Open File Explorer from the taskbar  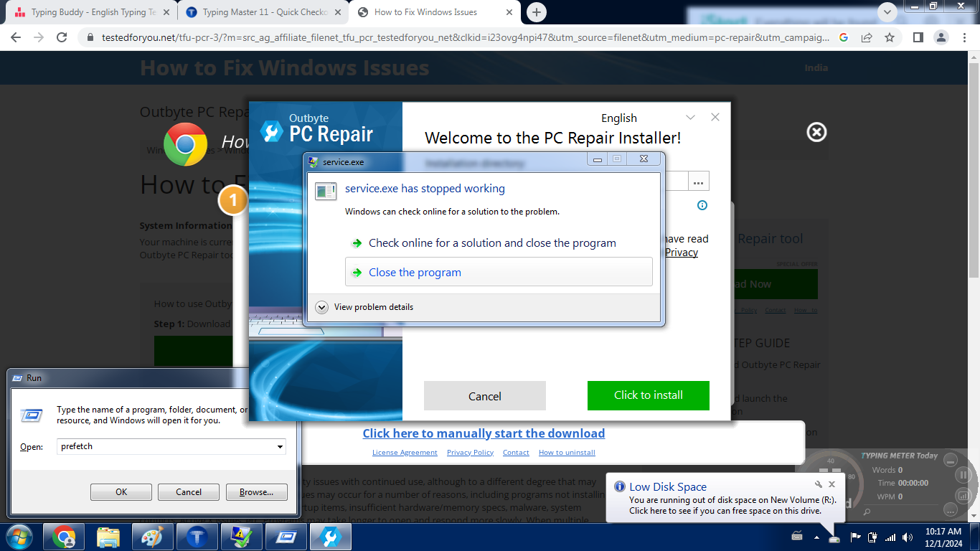tap(108, 537)
